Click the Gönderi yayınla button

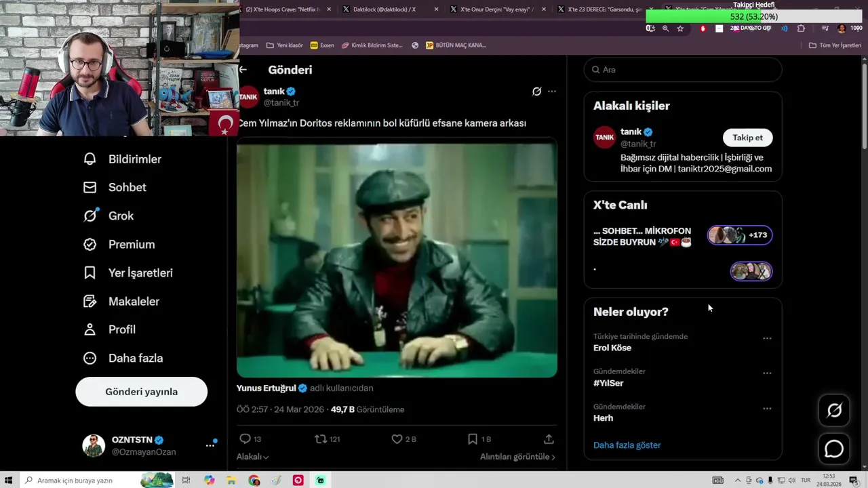coord(141,392)
